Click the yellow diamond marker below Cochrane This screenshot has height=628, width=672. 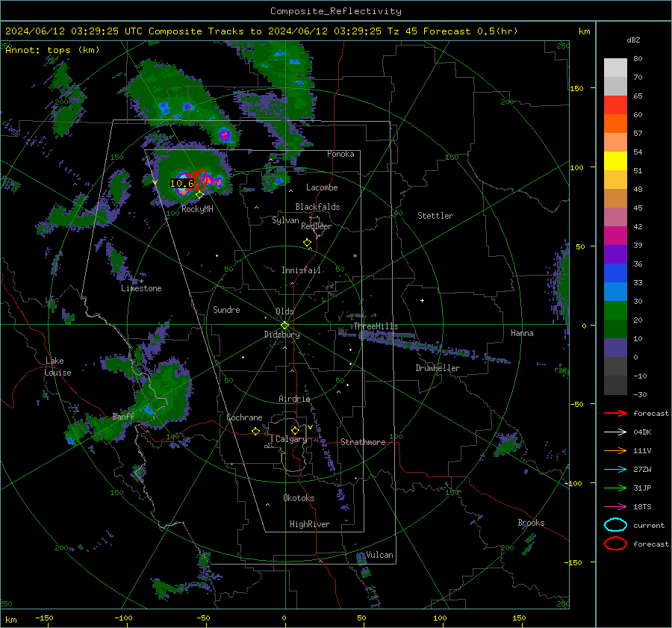tap(255, 432)
